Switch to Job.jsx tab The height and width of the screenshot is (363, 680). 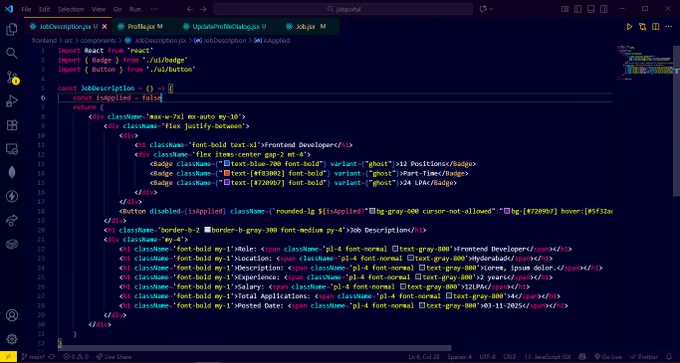pyautogui.click(x=305, y=27)
